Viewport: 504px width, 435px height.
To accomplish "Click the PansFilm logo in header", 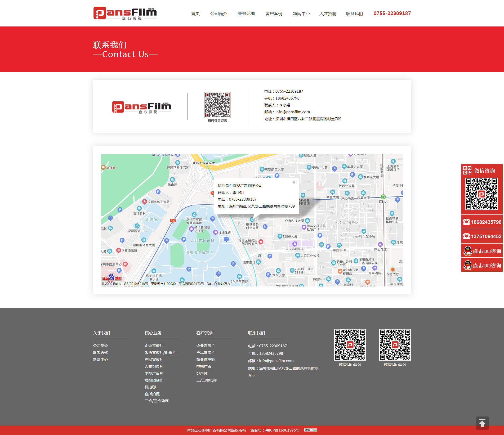I will [125, 13].
